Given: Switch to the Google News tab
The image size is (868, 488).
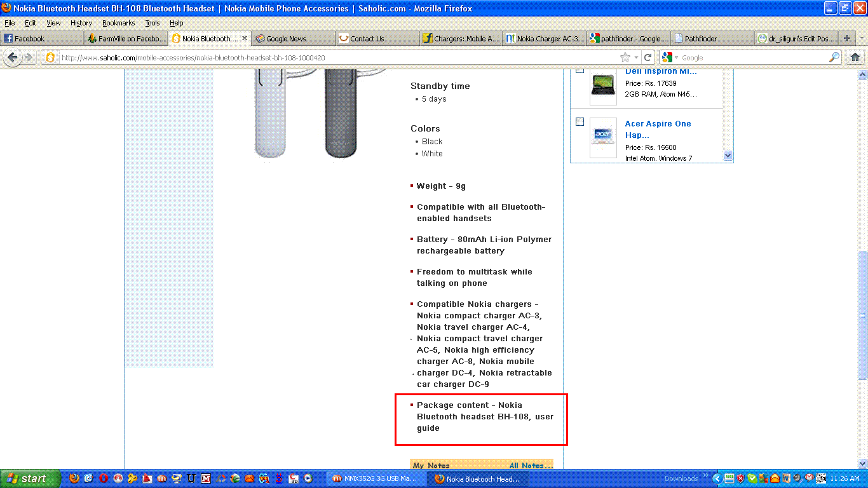Looking at the screenshot, I should pyautogui.click(x=286, y=39).
